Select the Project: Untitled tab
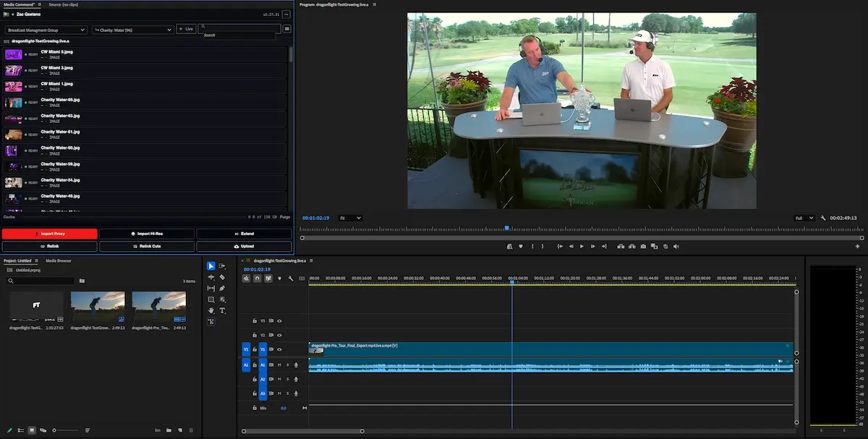The width and height of the screenshot is (868, 439). (x=17, y=260)
